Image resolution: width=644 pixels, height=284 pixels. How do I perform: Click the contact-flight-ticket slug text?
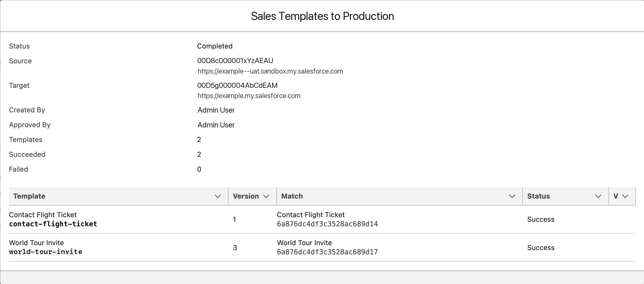[x=53, y=224]
